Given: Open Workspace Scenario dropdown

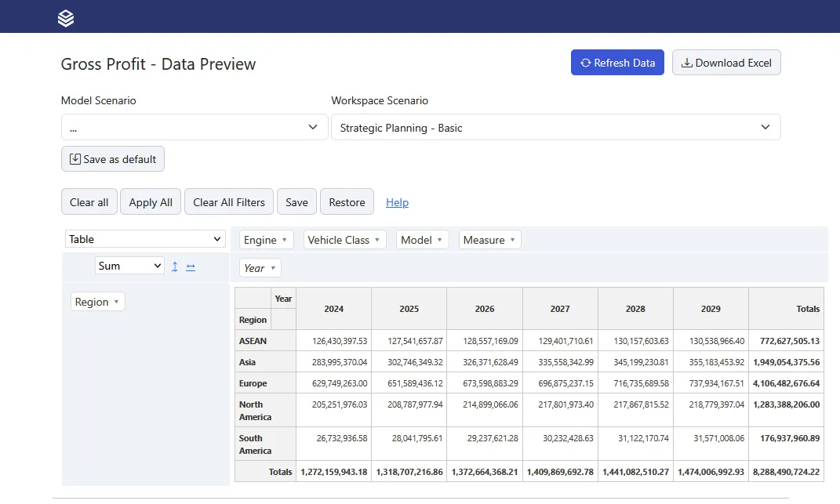Looking at the screenshot, I should coord(555,128).
